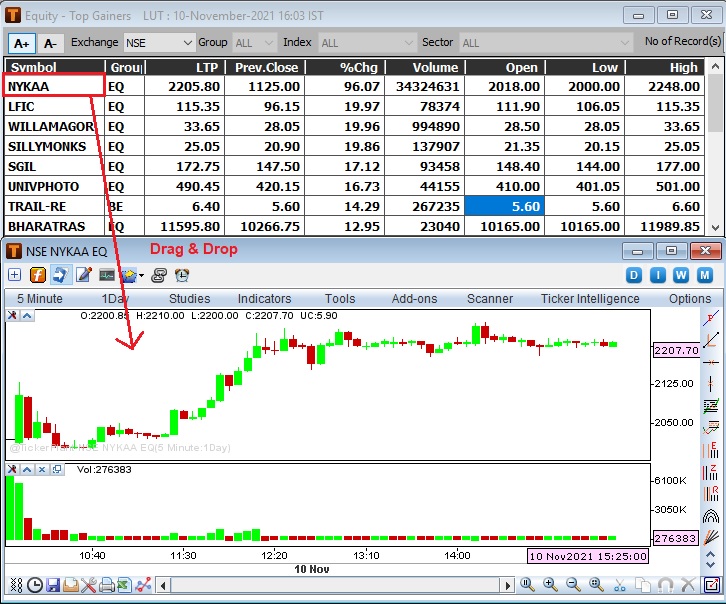Open the Add-ons menu

point(414,299)
